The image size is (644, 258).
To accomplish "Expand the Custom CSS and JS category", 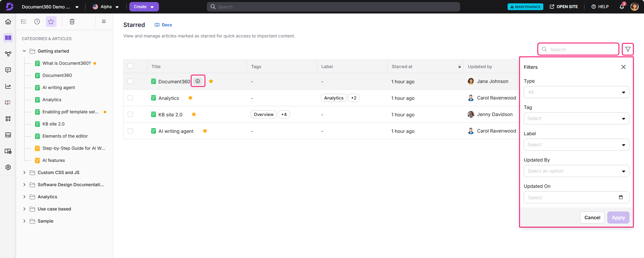I will [24, 172].
